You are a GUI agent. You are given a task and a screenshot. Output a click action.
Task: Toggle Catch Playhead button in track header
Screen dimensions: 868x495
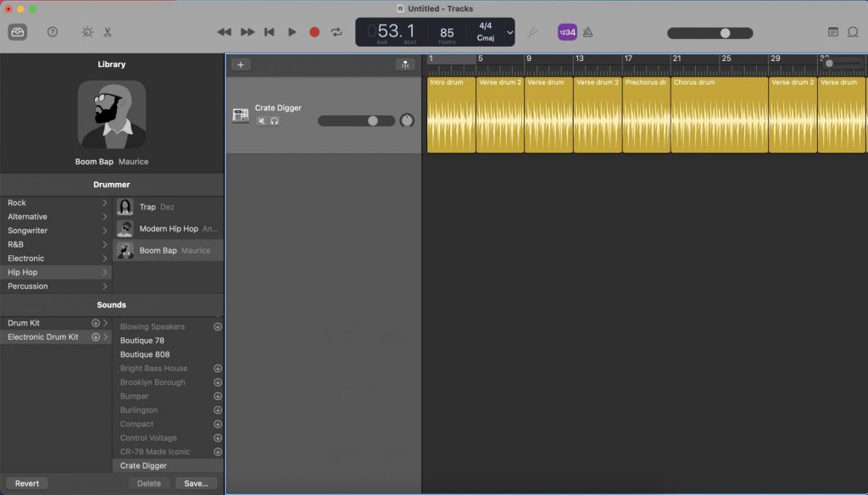tap(405, 64)
